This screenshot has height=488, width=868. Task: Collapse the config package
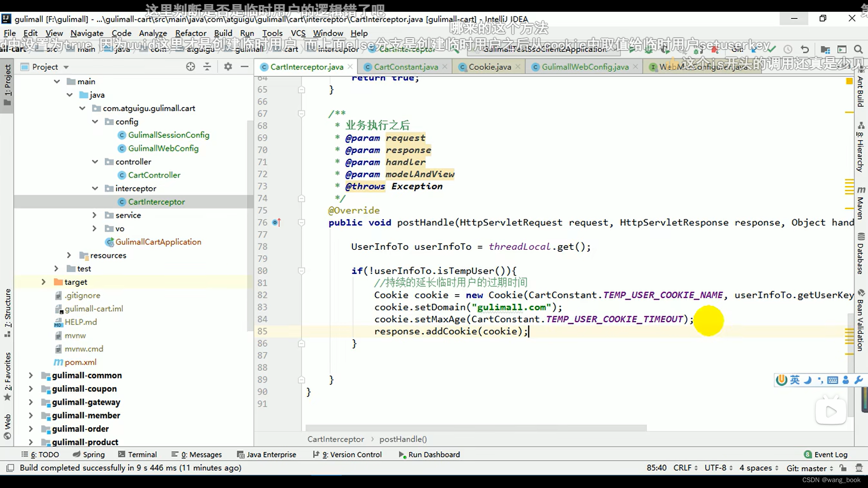tap(95, 122)
